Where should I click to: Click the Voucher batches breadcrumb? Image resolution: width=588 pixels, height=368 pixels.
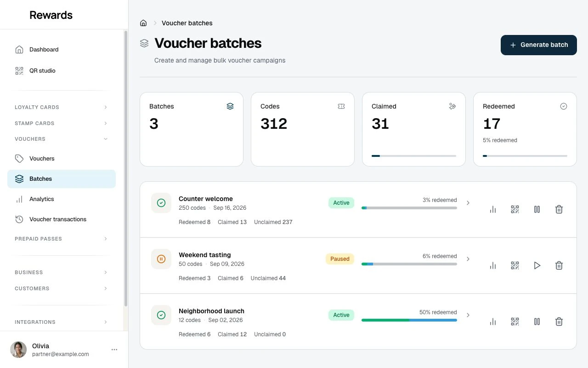(x=187, y=23)
